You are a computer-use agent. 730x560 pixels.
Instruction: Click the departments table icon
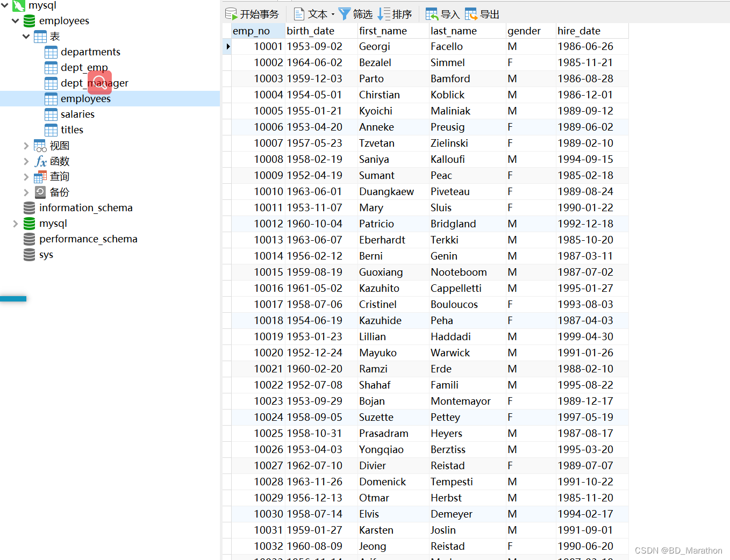[51, 52]
